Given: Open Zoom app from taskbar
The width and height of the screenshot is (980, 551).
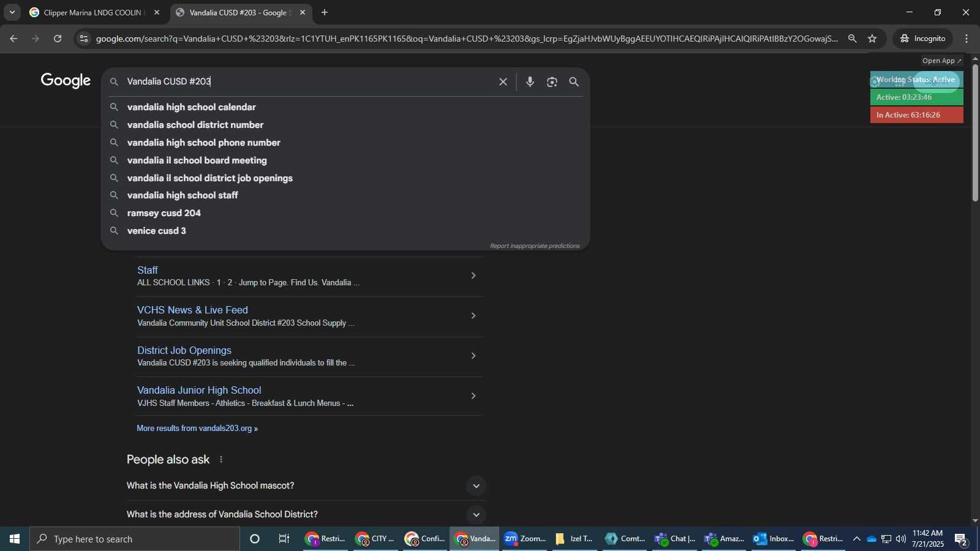Looking at the screenshot, I should [x=525, y=539].
